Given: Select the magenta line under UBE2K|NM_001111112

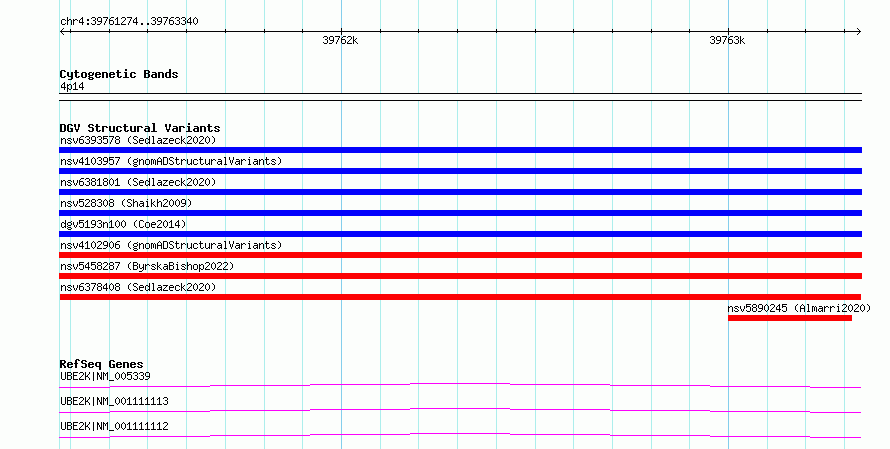Looking at the screenshot, I should (x=460, y=436).
